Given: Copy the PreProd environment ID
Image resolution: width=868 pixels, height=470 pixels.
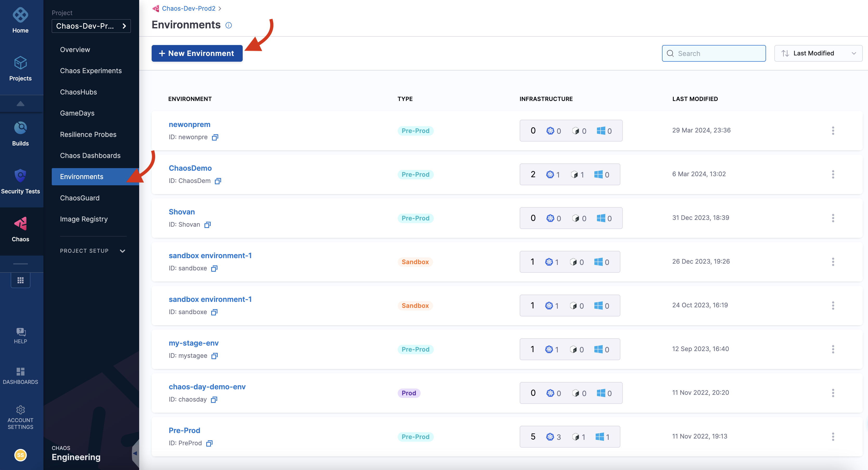Looking at the screenshot, I should pyautogui.click(x=209, y=443).
